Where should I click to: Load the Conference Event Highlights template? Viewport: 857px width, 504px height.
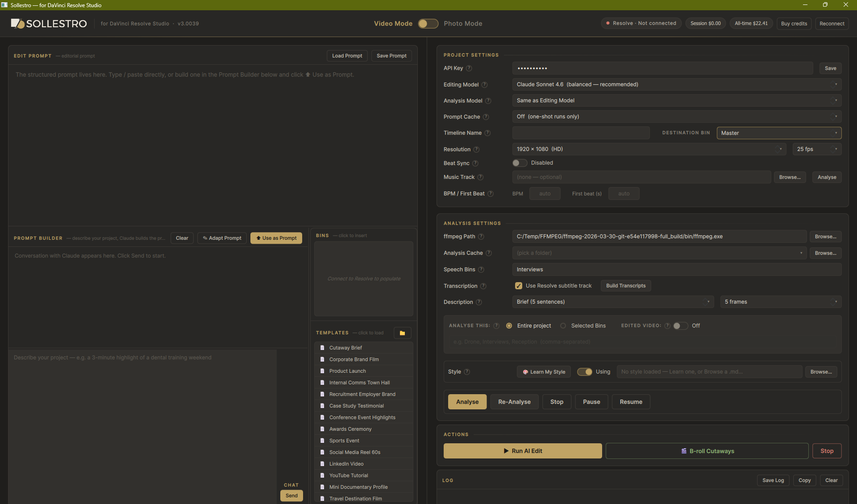pos(364,417)
